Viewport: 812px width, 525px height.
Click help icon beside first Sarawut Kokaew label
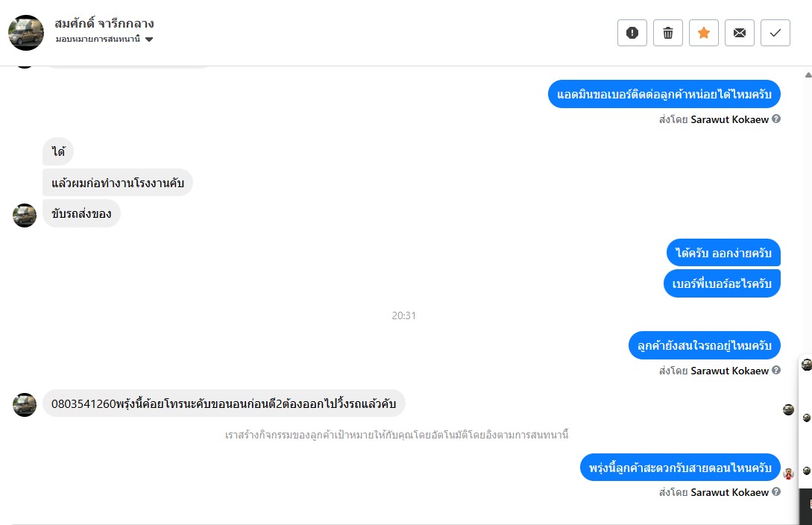tap(775, 119)
